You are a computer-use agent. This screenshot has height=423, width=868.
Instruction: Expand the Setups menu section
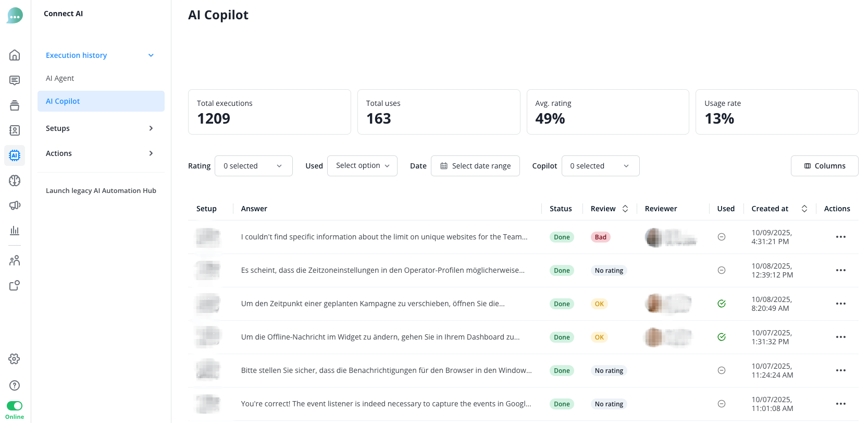click(100, 128)
